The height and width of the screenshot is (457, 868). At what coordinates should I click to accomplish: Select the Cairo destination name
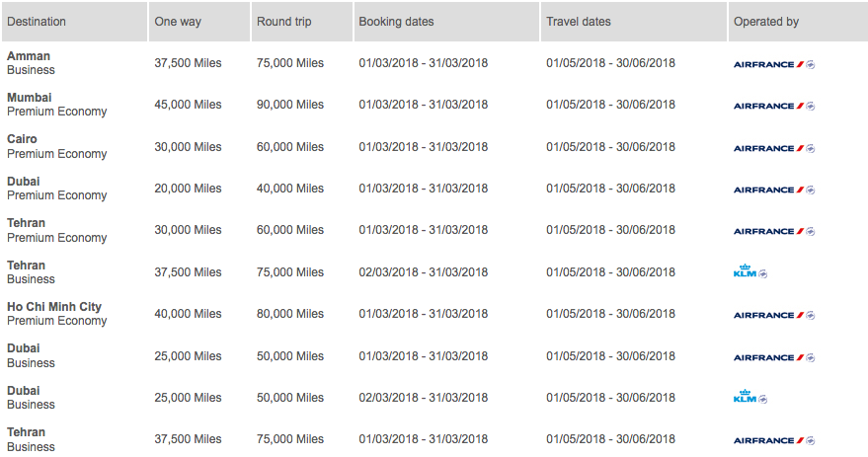[x=23, y=139]
